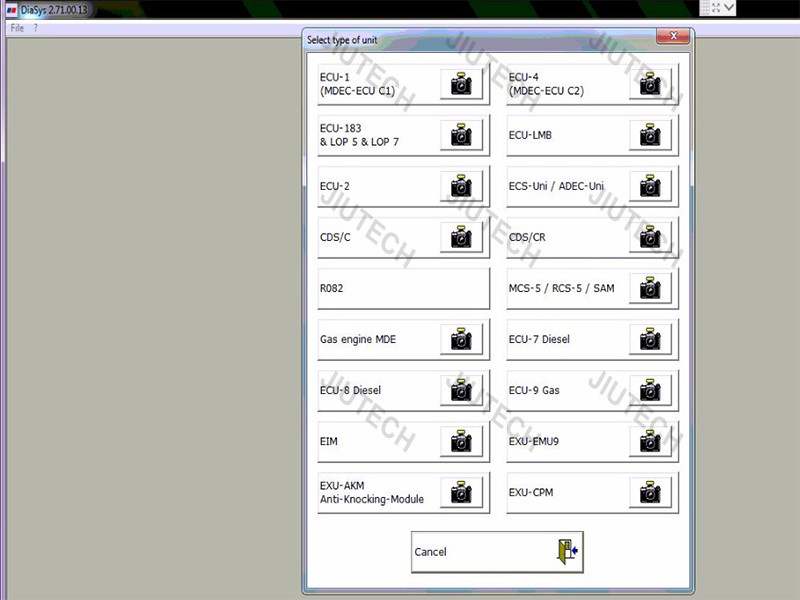
Task: Close the Select type of unit dialog
Action: pos(673,36)
